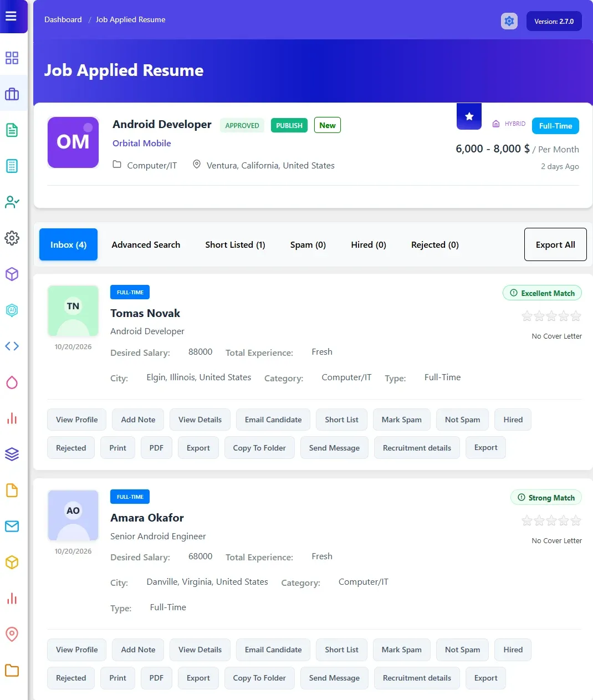Click the Strong Match badge

[x=546, y=498]
